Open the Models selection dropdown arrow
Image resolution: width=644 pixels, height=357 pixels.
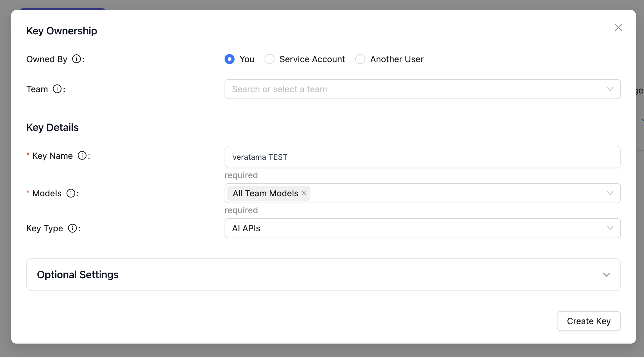point(610,193)
